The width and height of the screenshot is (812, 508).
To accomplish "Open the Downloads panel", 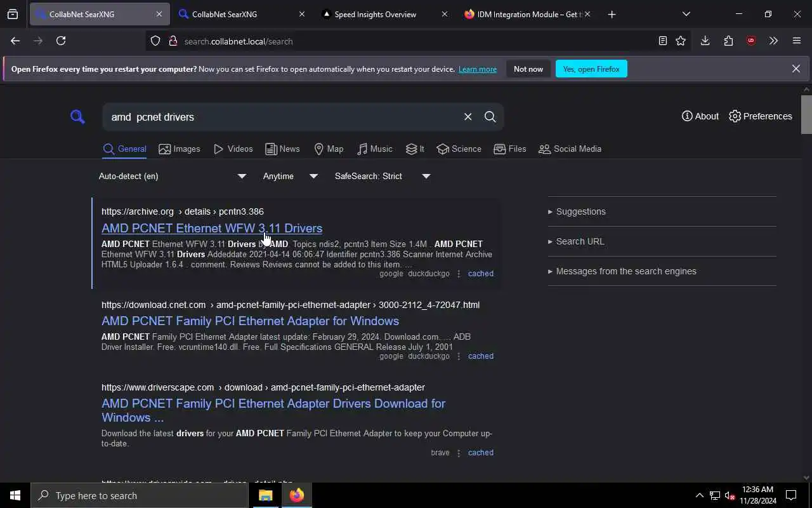I will pyautogui.click(x=705, y=41).
